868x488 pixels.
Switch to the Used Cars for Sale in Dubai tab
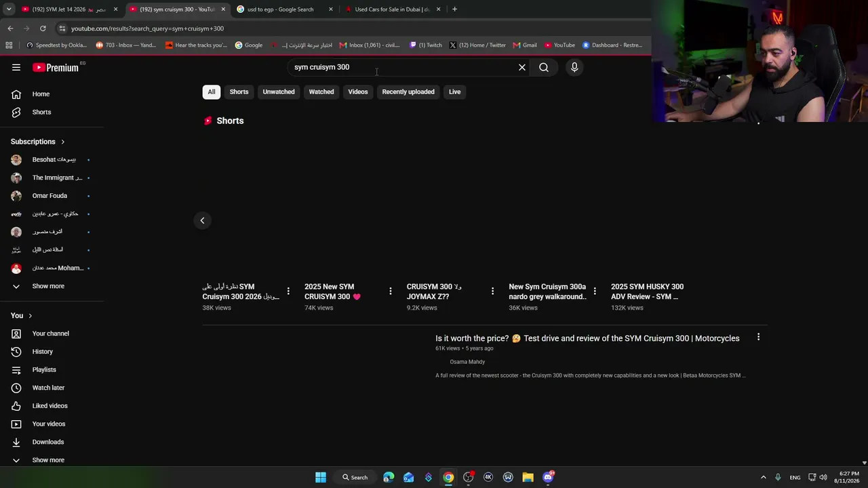click(x=392, y=9)
